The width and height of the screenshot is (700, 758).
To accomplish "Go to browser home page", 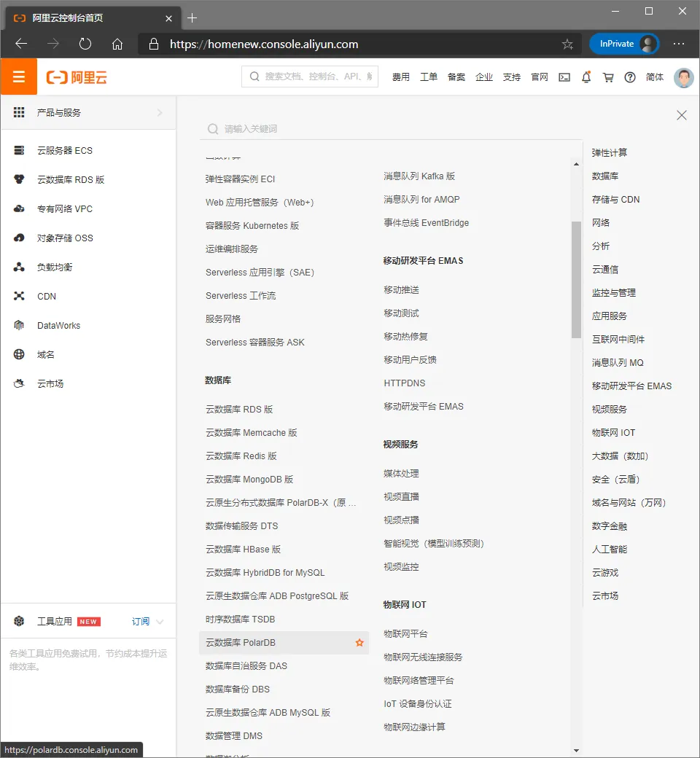I will coord(117,44).
